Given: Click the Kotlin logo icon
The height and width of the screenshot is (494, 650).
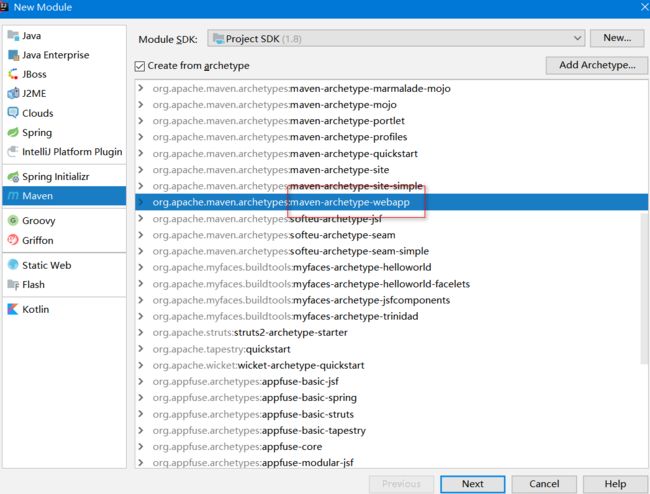Looking at the screenshot, I should pyautogui.click(x=13, y=309).
